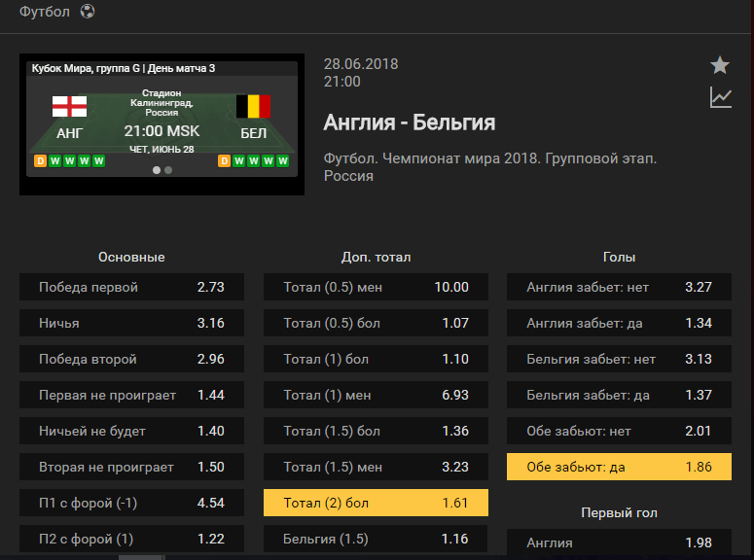Pick Первая не проиграет 1.44
This screenshot has width=754, height=560.
point(131,395)
